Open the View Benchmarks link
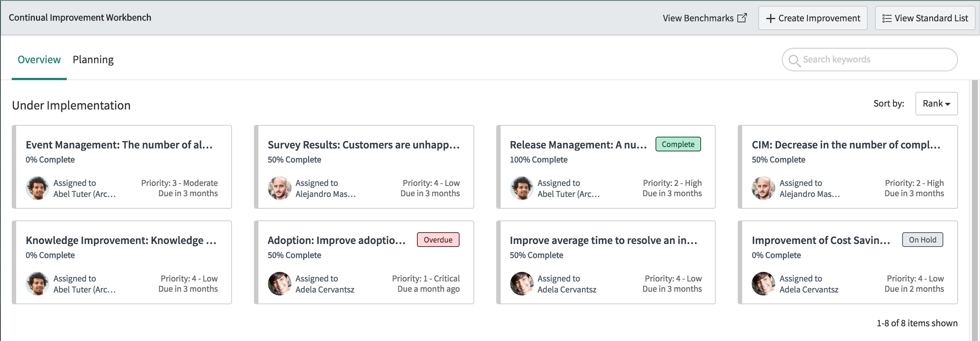 pyautogui.click(x=705, y=18)
